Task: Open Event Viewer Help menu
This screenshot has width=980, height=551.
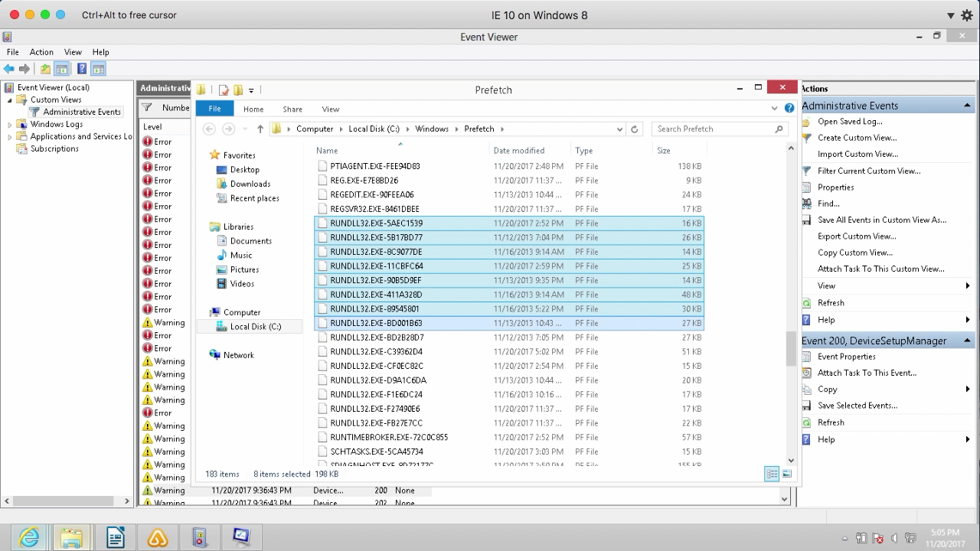Action: coord(101,52)
